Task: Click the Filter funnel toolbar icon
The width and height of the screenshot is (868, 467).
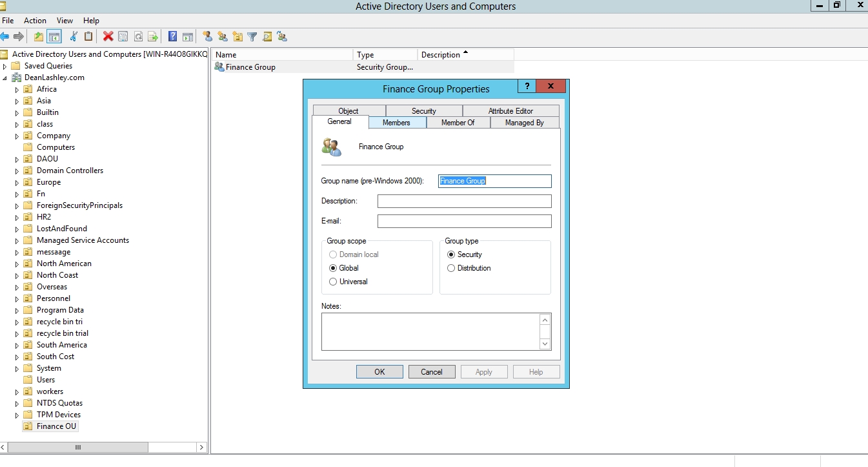Action: point(252,37)
